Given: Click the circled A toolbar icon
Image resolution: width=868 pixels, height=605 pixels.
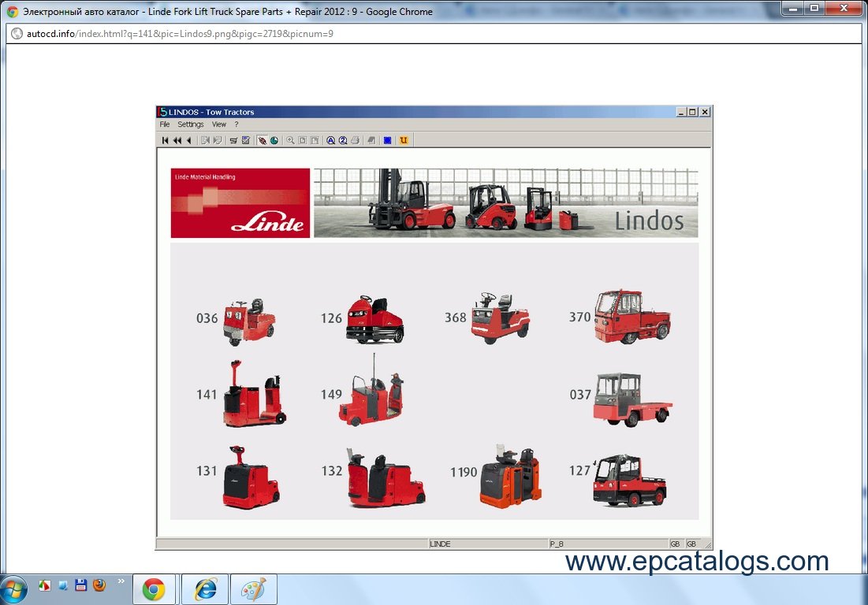Looking at the screenshot, I should [331, 140].
